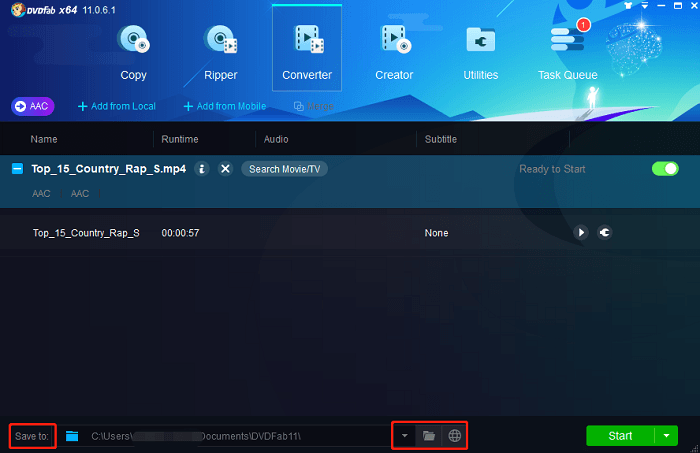The width and height of the screenshot is (700, 453).
Task: Maximize the DVDFab window
Action: 678,6
